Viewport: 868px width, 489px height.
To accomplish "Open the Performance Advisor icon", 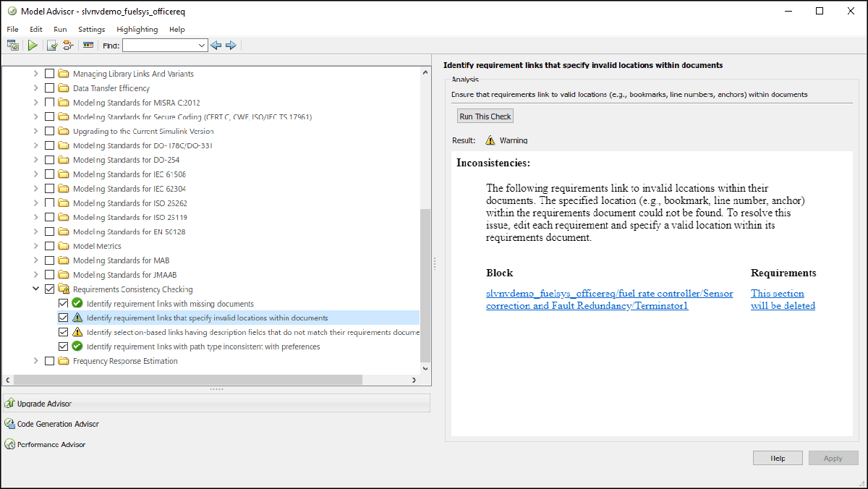I will 10,444.
